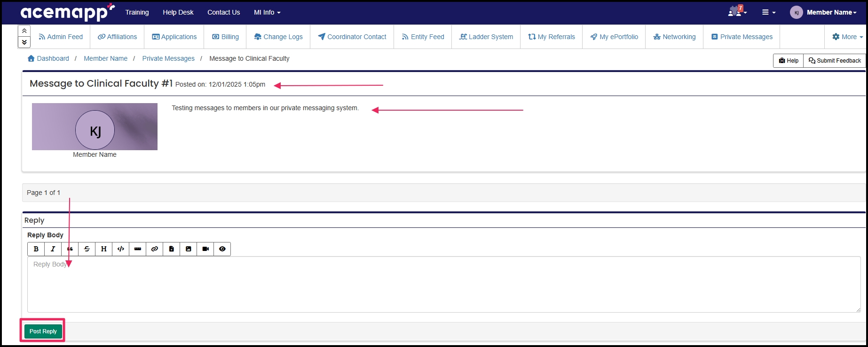Screen dimensions: 868x347
Task: Go to the Private Messages tab
Action: (x=742, y=37)
